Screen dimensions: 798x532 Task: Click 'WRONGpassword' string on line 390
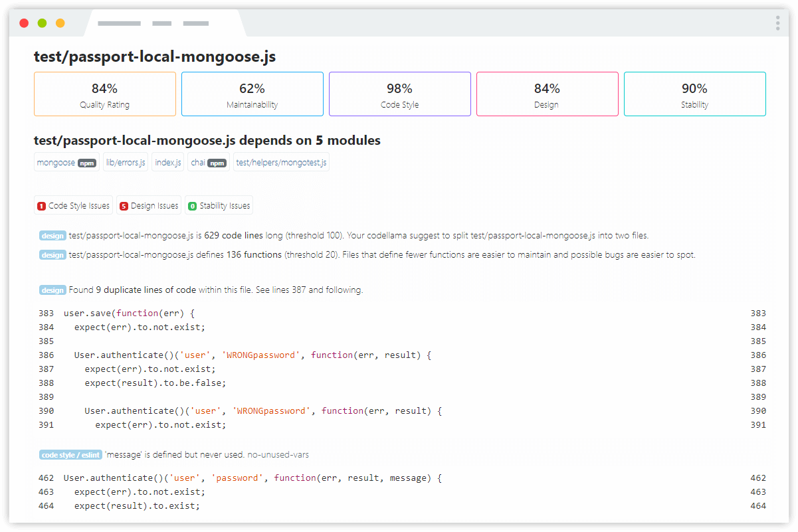[272, 411]
